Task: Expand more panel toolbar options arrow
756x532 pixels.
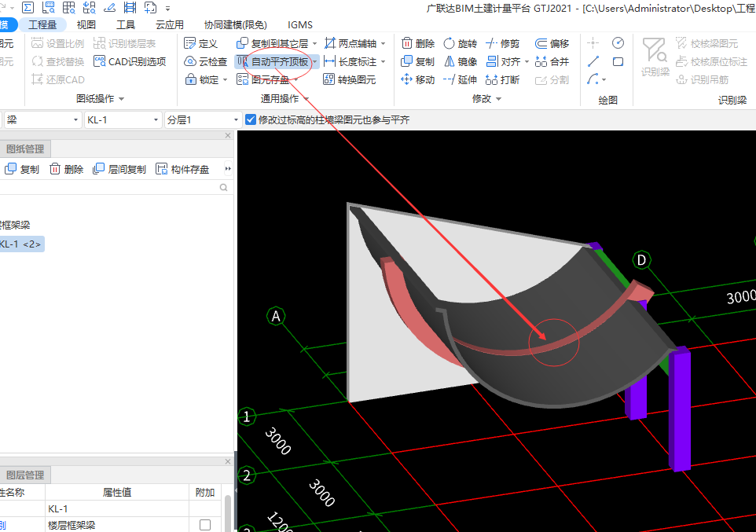Action: click(228, 169)
